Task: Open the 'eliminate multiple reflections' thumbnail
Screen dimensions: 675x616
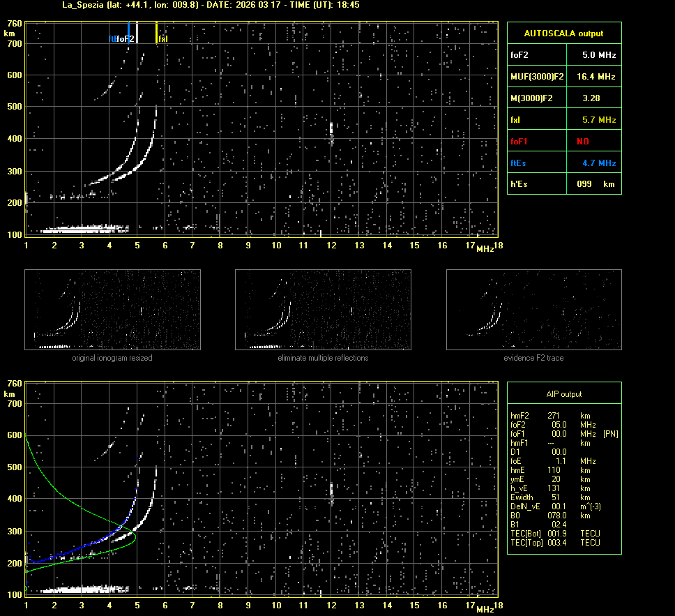Action: click(323, 310)
